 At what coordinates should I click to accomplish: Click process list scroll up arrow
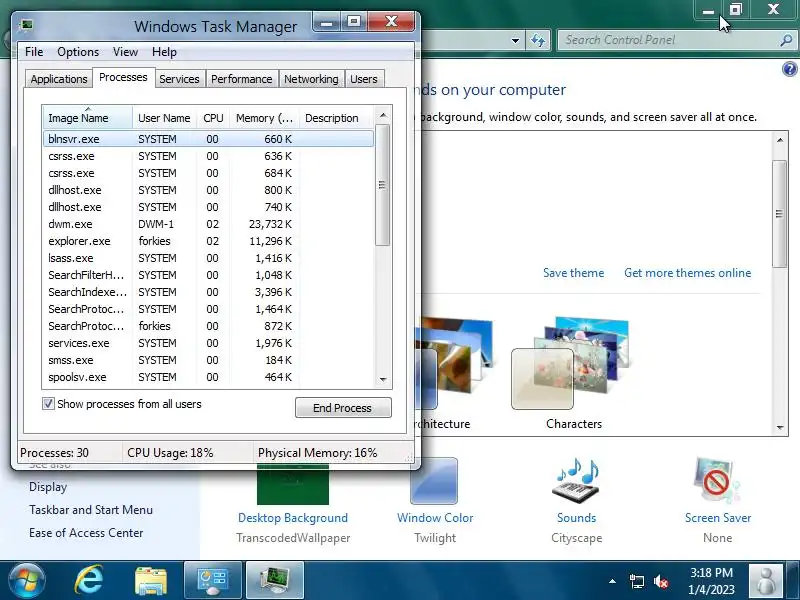point(383,116)
